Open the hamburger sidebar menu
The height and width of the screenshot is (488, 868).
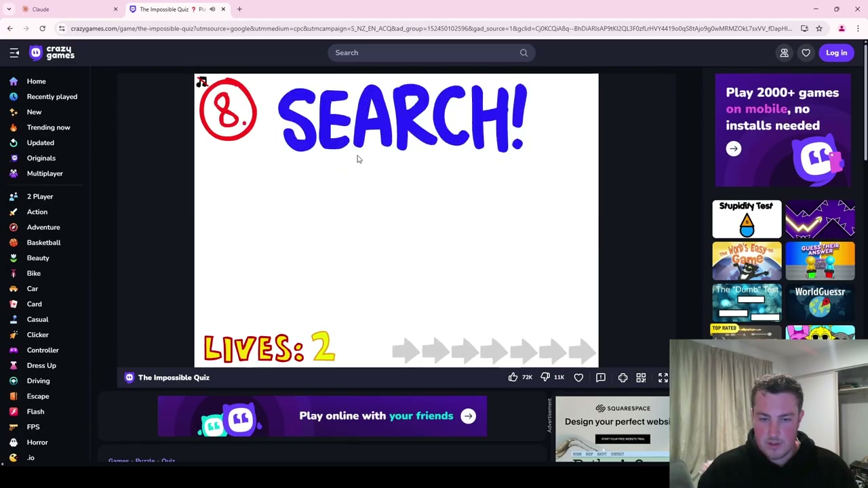coord(14,53)
